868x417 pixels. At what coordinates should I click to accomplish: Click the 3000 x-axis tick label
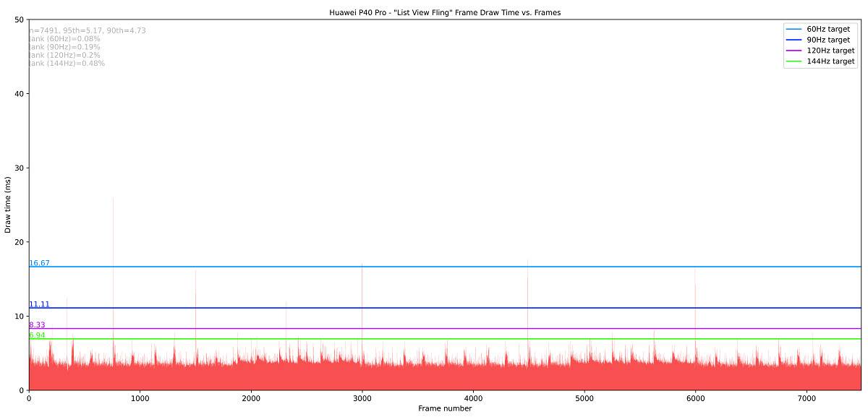coord(362,398)
